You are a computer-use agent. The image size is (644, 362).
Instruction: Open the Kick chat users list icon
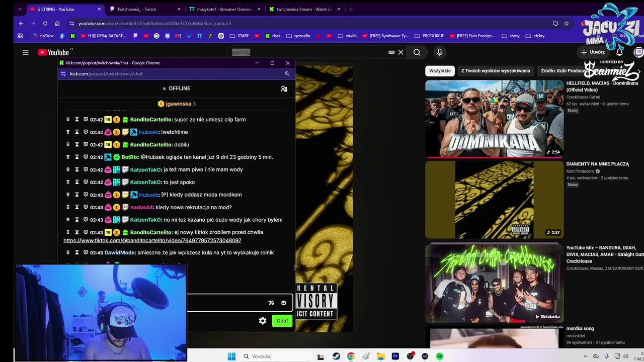284,88
